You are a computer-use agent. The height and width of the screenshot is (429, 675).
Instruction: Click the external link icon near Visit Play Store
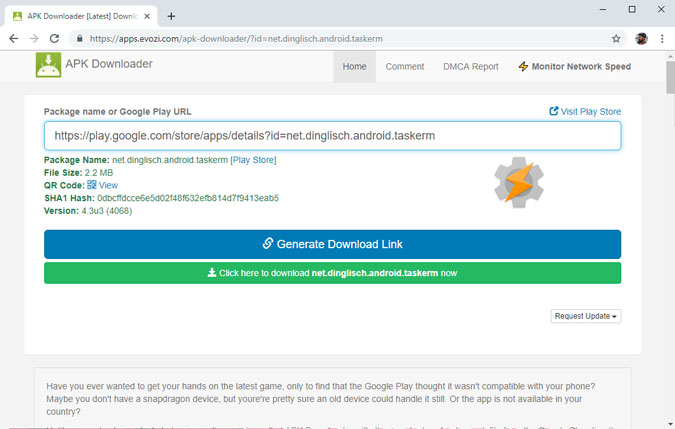click(554, 111)
